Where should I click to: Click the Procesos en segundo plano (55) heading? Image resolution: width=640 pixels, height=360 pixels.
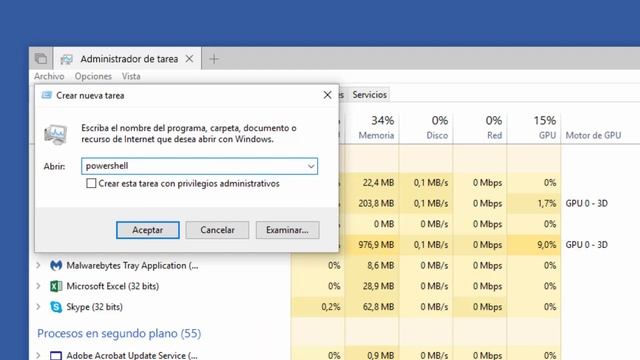pyautogui.click(x=119, y=333)
